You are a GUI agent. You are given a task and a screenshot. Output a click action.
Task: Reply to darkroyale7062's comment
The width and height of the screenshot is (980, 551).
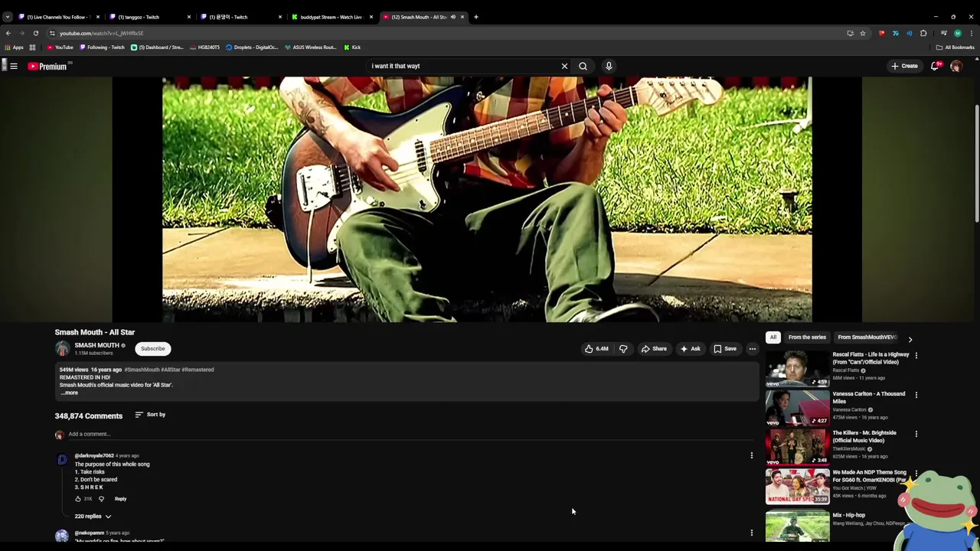click(x=120, y=499)
